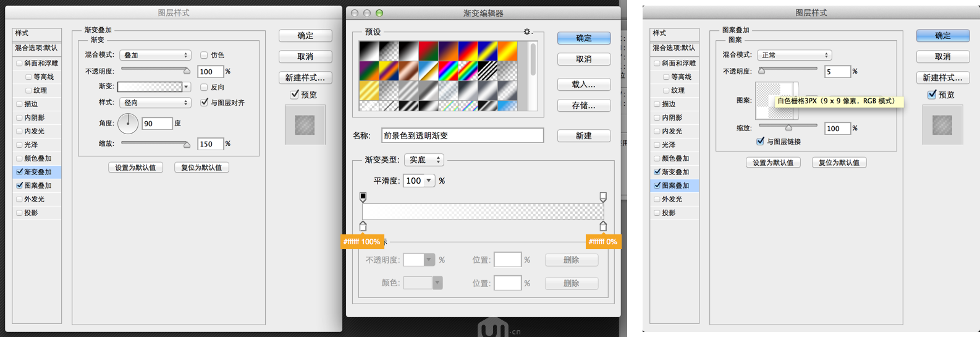Select 描边 row in left dialog list
This screenshot has width=980, height=337.
[x=37, y=104]
